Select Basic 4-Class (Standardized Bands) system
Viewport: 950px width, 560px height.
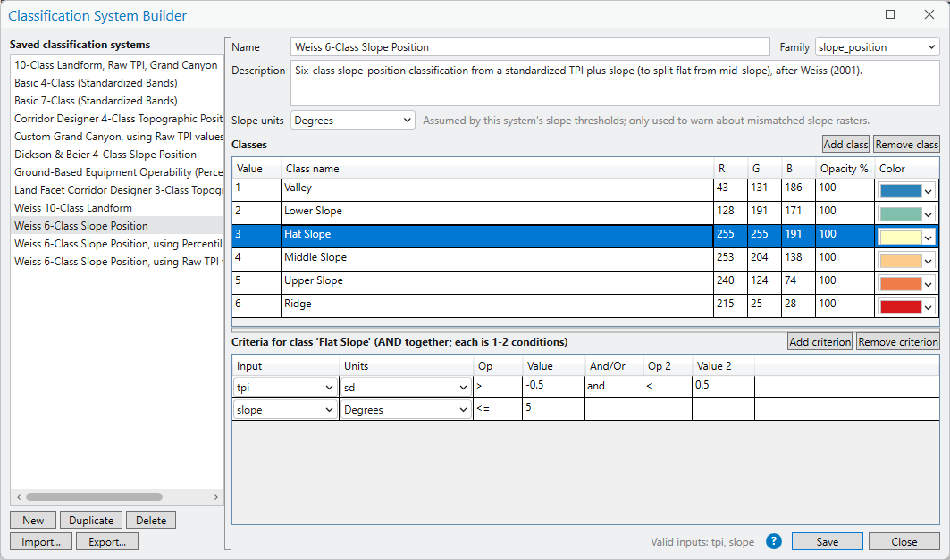(x=96, y=83)
